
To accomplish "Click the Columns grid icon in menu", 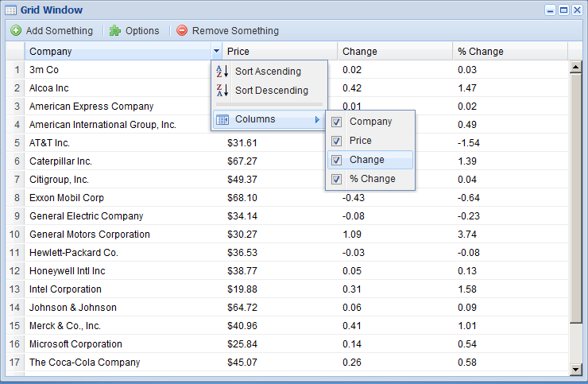I will (x=222, y=120).
